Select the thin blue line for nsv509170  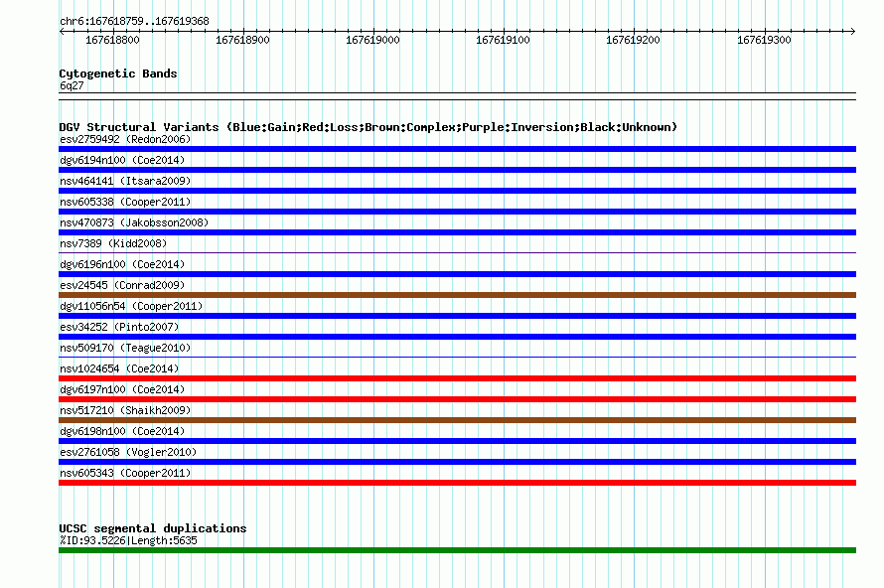457,357
